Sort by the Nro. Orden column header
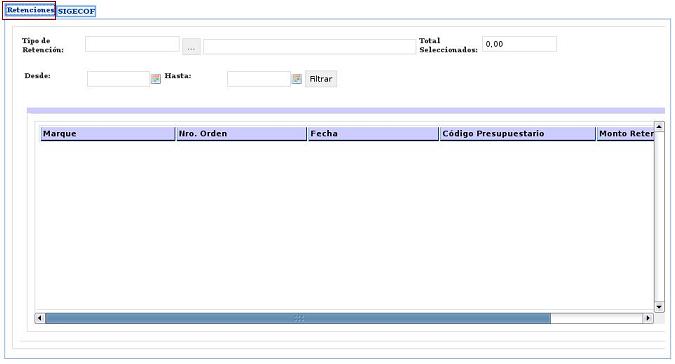Viewport: 675px width, 364px height. tap(242, 134)
